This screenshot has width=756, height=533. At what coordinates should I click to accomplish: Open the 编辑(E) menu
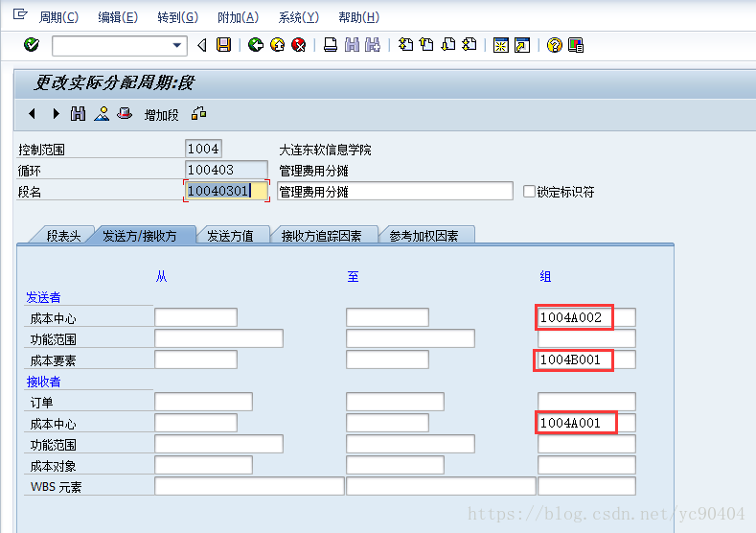(118, 17)
